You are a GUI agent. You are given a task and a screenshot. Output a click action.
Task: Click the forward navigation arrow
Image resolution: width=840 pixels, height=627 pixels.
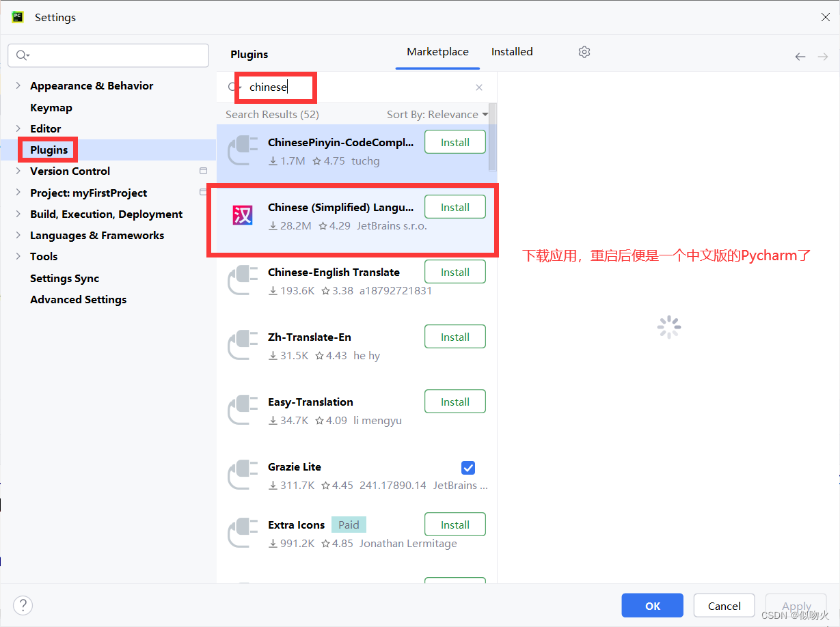pyautogui.click(x=823, y=57)
